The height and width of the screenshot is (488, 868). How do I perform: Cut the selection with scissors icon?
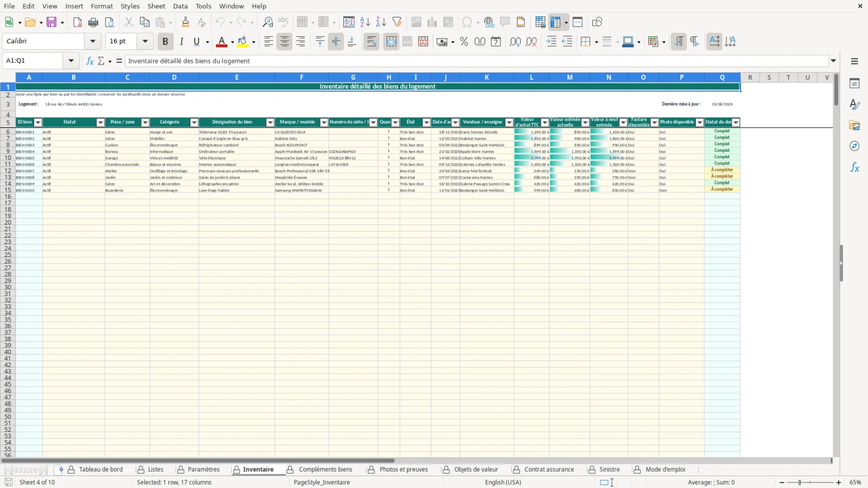[x=129, y=22]
